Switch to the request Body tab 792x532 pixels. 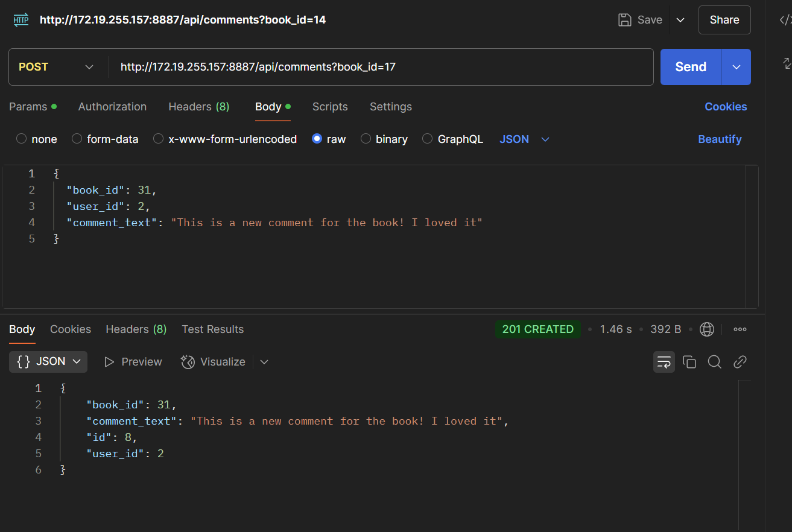click(273, 107)
